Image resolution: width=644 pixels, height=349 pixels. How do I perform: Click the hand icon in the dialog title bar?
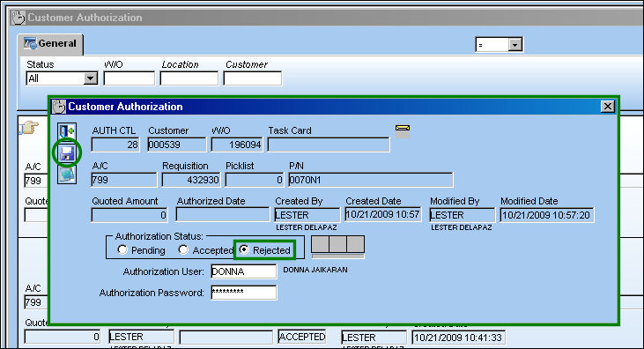(x=59, y=107)
